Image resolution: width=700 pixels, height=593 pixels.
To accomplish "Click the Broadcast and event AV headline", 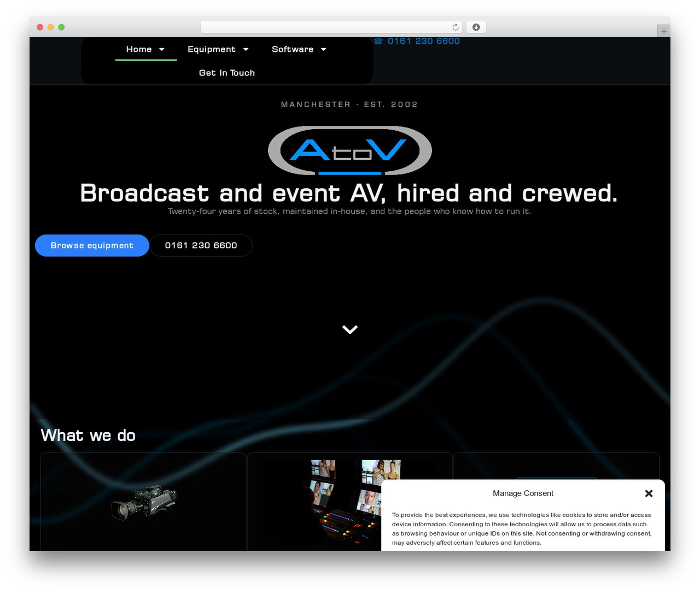I will point(349,193).
